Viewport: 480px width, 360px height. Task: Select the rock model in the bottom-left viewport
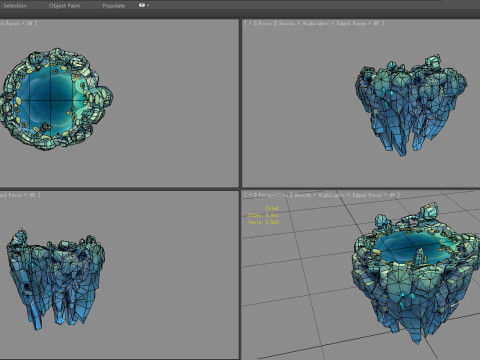(55, 279)
